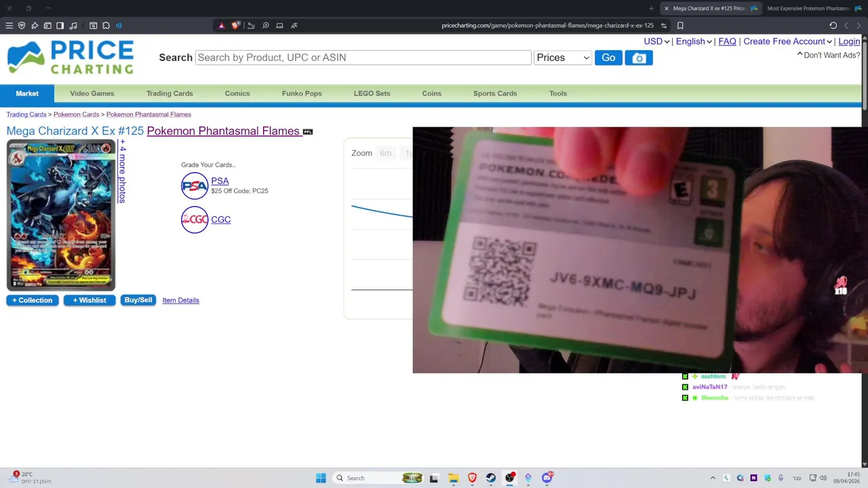The height and width of the screenshot is (488, 868).
Task: Click the '+ 4 more photos' link
Action: (x=122, y=171)
